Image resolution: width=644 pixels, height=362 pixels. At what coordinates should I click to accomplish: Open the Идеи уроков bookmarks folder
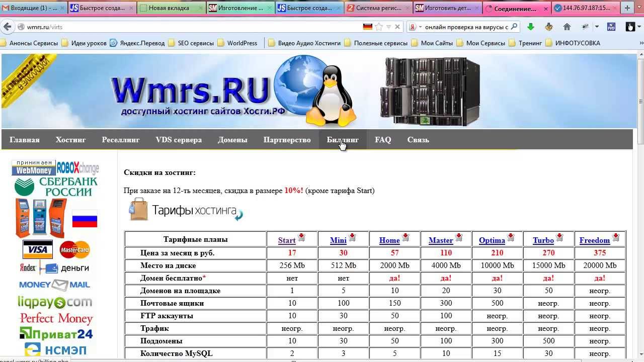[84, 43]
